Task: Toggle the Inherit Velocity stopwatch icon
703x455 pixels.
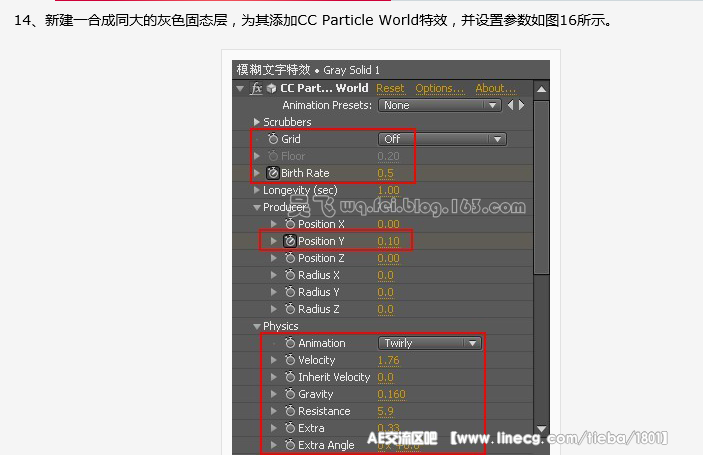Action: (x=290, y=377)
